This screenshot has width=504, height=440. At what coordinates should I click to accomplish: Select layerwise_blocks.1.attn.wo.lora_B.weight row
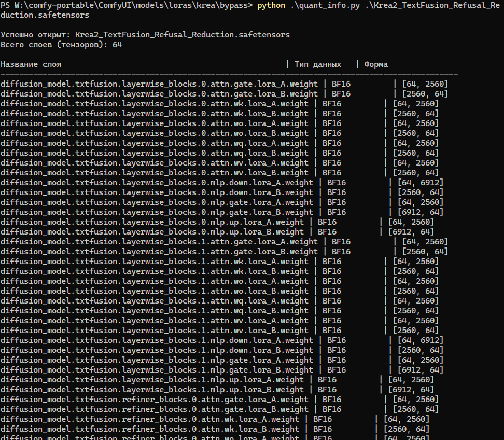click(x=219, y=291)
